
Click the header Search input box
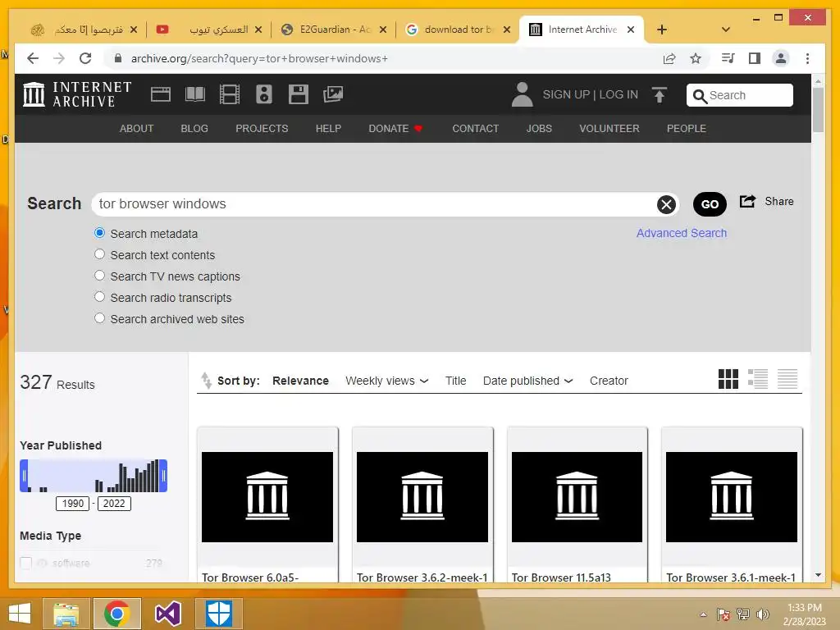coord(739,95)
